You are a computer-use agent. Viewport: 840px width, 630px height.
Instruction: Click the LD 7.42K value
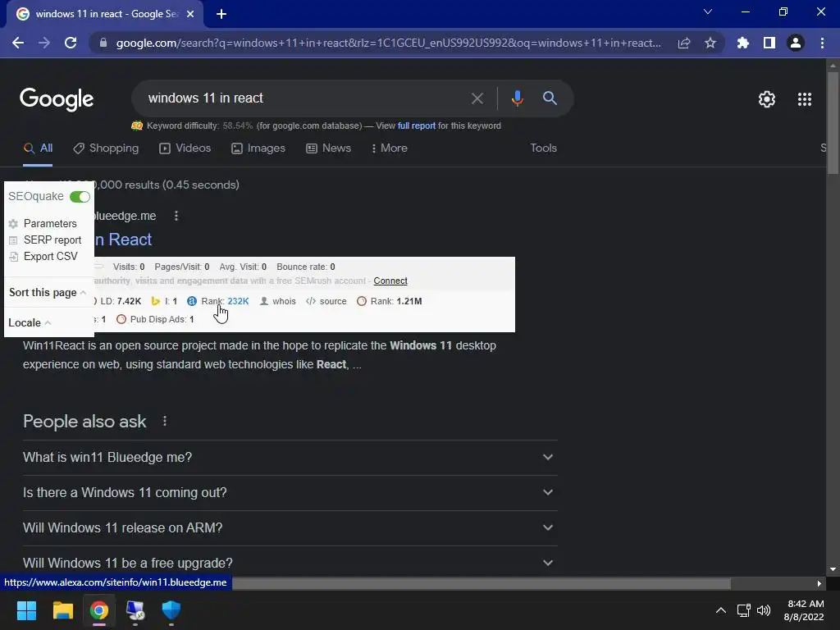pyautogui.click(x=129, y=301)
